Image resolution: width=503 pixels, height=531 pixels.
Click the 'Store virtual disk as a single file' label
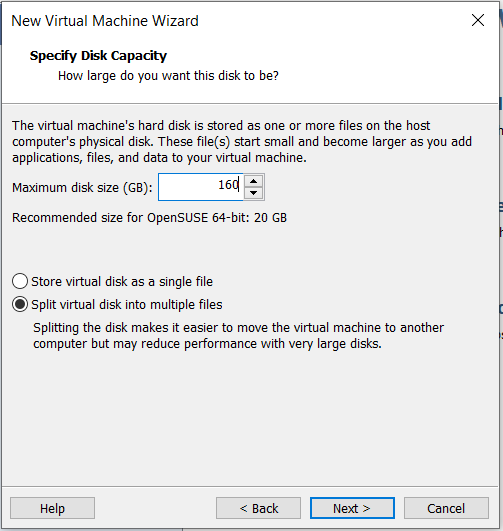point(122,282)
